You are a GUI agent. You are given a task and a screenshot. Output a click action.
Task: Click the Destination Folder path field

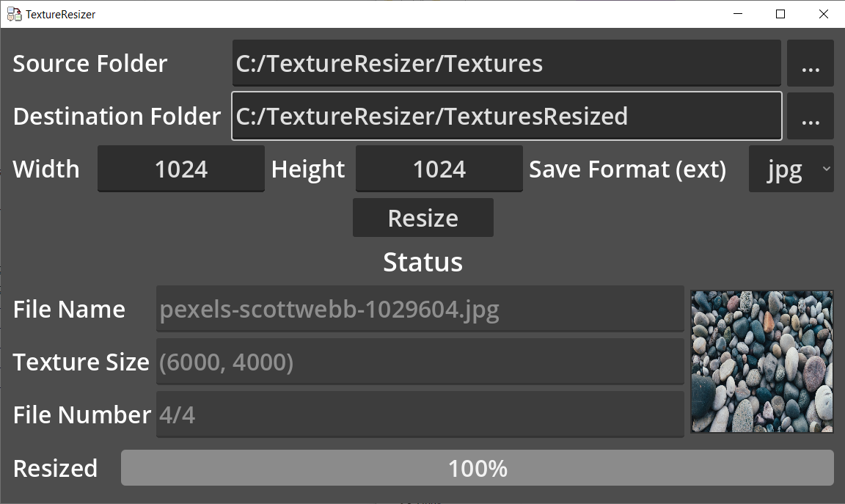[507, 116]
